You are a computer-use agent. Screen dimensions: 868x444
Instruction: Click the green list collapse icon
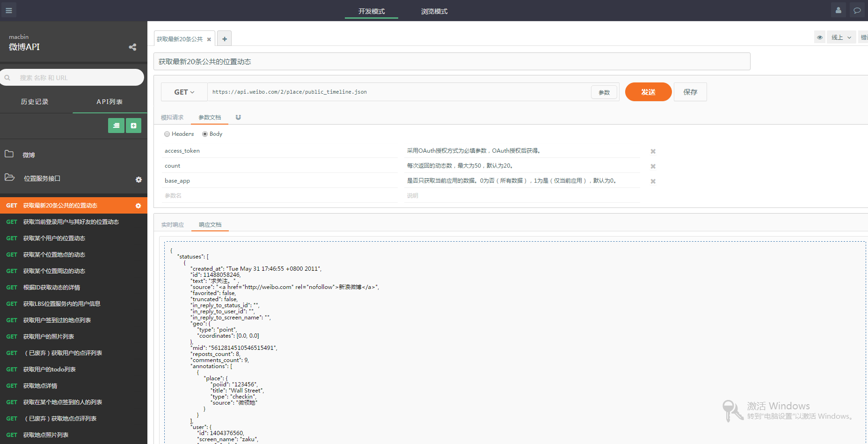pyautogui.click(x=116, y=126)
